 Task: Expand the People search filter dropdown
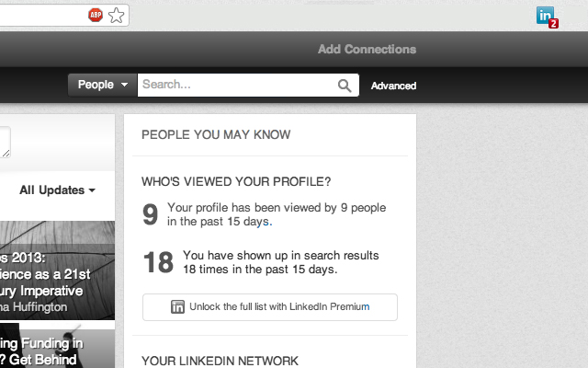(x=102, y=86)
